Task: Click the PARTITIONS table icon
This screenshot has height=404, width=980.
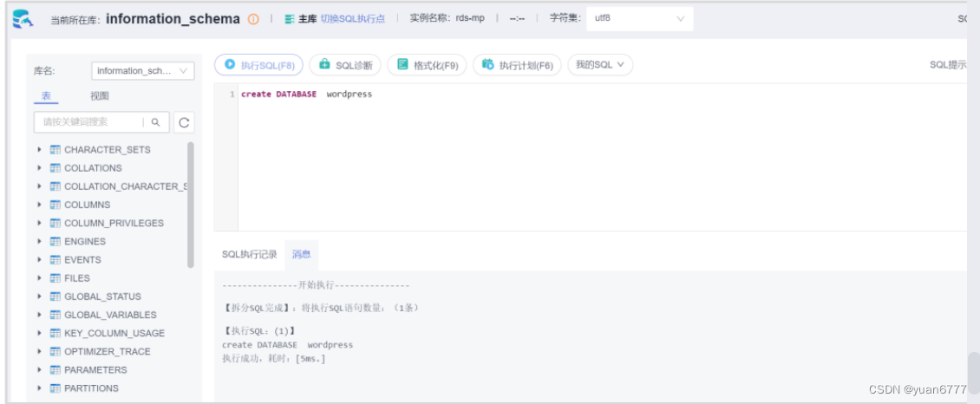Action: pyautogui.click(x=55, y=388)
